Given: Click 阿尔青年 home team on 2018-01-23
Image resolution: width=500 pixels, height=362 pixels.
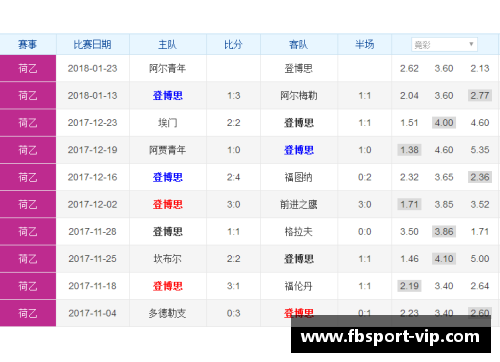Looking at the screenshot, I should (x=167, y=69).
